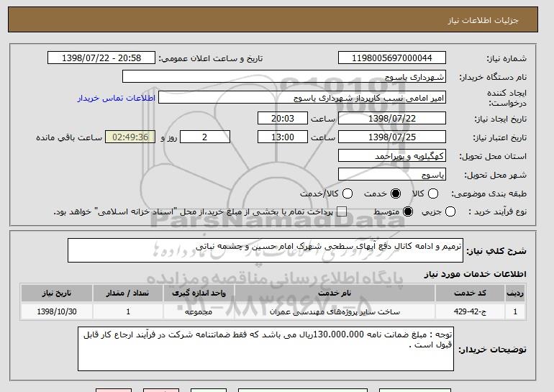Click the validity date 1398/07/25 field
554x392 pixels.
(x=392, y=137)
